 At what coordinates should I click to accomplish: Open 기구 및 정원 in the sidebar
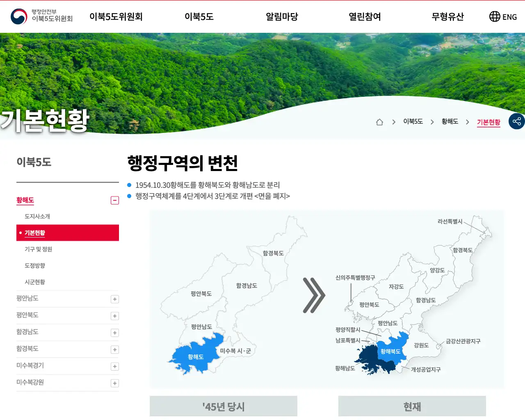pos(38,249)
